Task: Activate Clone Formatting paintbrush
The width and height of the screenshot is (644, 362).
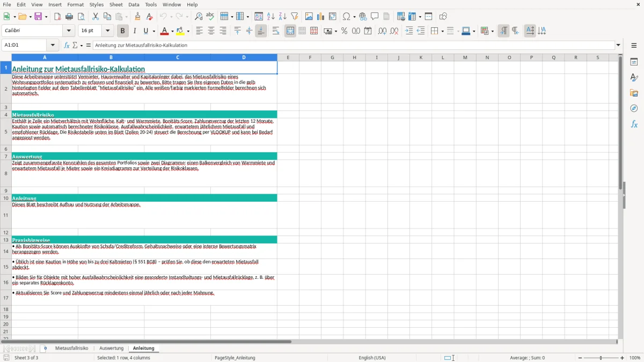Action: click(x=137, y=17)
